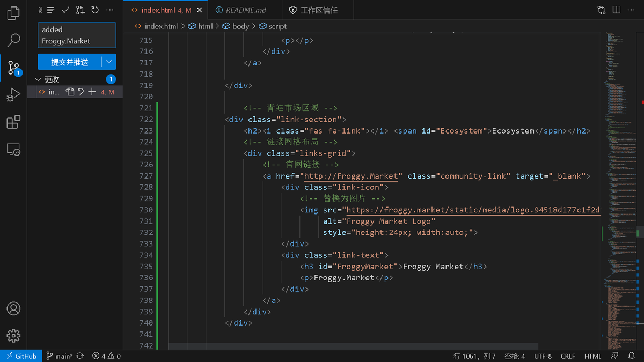Change end of line CRLF setting
This screenshot has width=644, height=362.
[568, 356]
